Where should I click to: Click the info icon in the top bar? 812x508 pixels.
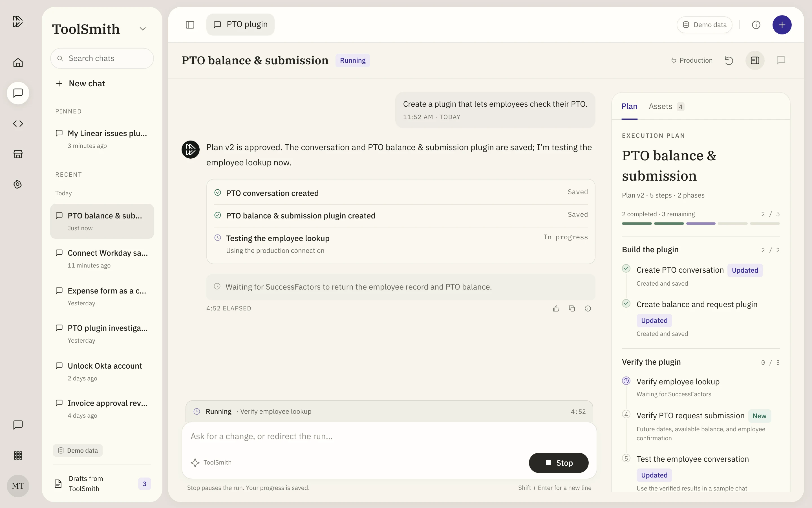pyautogui.click(x=756, y=25)
